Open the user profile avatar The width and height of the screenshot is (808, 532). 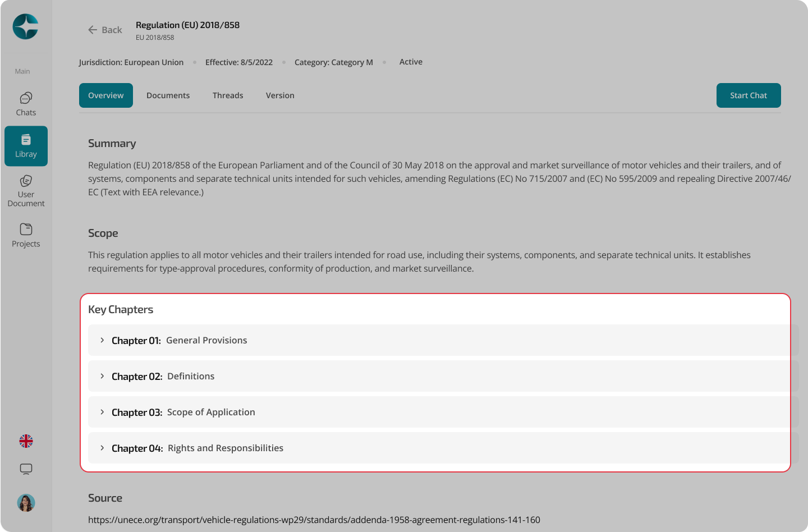point(26,503)
